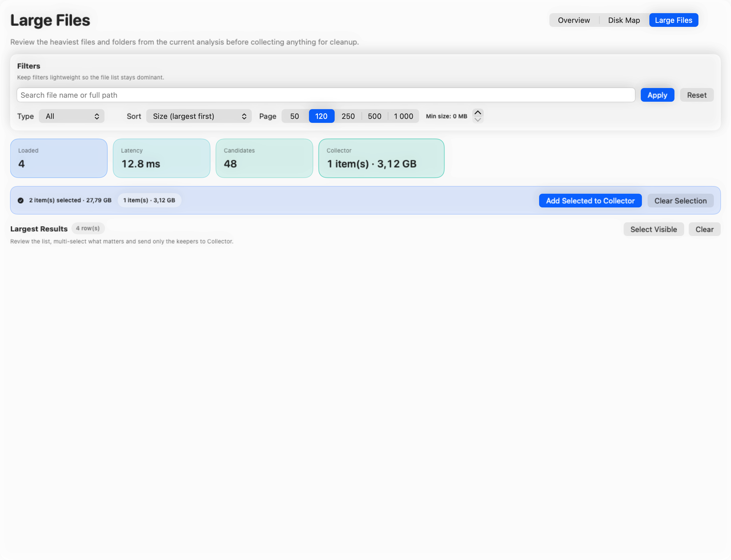Increase min size with up stepper arrow

click(477, 113)
